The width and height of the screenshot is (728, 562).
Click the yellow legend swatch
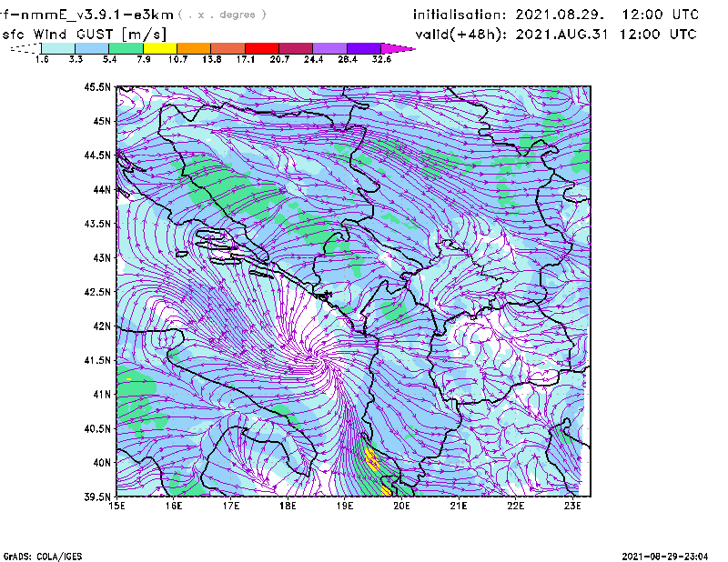click(160, 48)
